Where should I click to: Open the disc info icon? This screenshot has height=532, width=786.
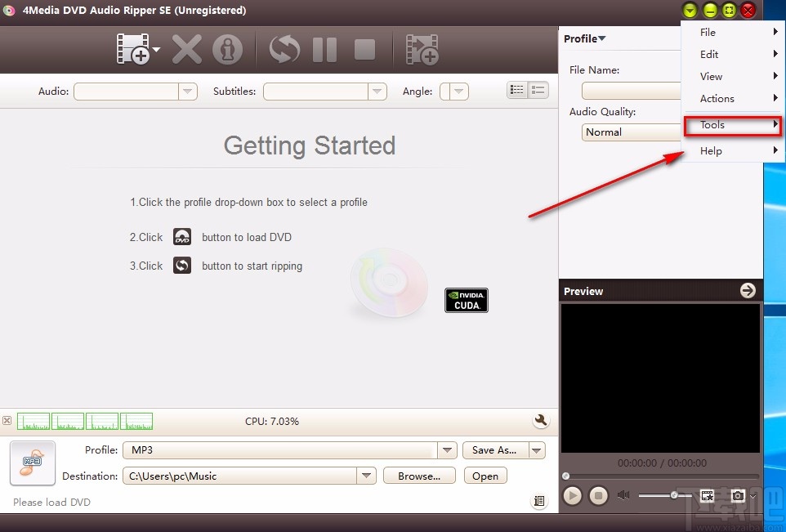click(228, 49)
